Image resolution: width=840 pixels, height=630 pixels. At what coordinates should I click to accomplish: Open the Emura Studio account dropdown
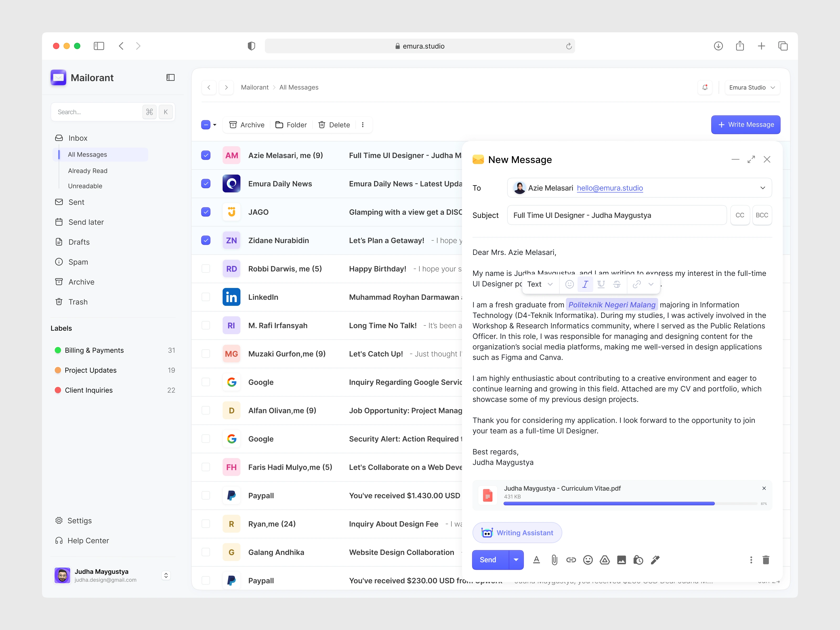752,87
